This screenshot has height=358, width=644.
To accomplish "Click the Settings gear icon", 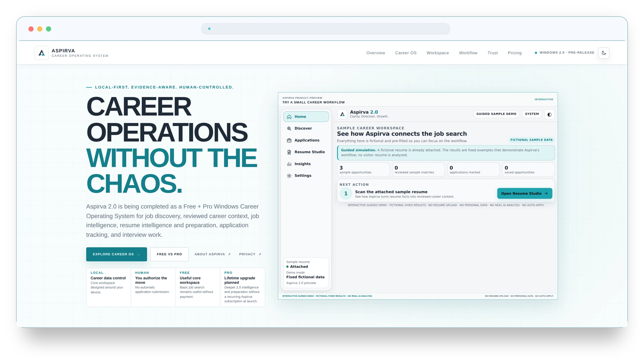I will [289, 176].
